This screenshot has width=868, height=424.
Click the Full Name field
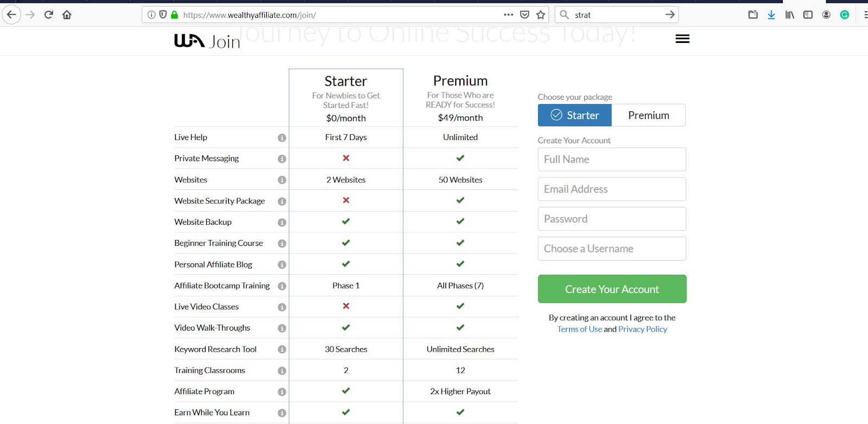click(612, 160)
